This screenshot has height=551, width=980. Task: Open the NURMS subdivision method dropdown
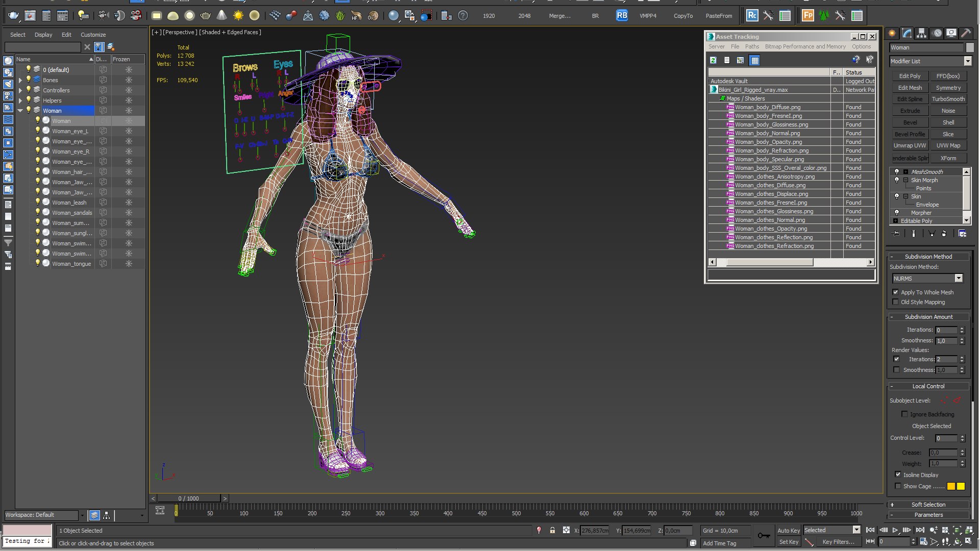[x=958, y=279]
